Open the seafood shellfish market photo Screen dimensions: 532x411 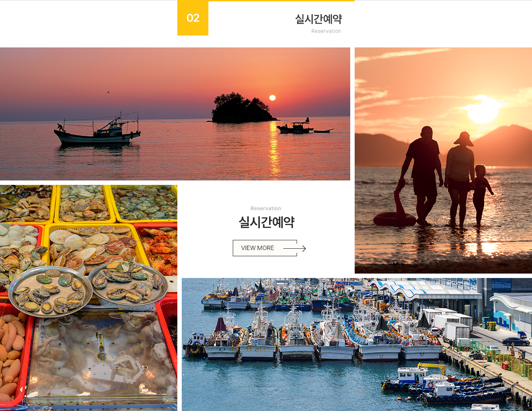(89, 298)
